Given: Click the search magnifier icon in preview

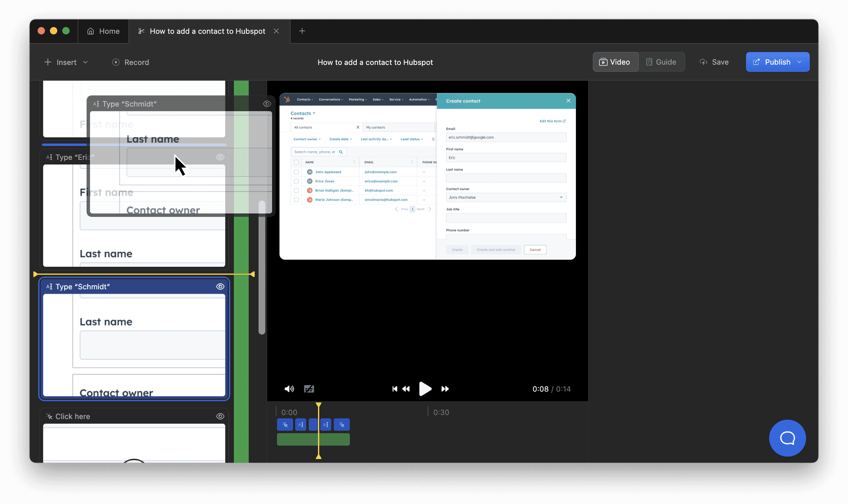Looking at the screenshot, I should tap(341, 152).
